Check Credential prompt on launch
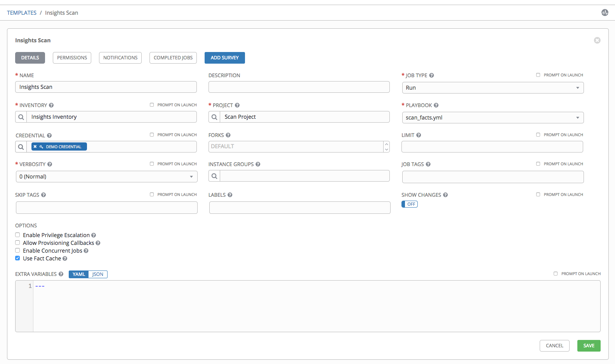 point(152,135)
